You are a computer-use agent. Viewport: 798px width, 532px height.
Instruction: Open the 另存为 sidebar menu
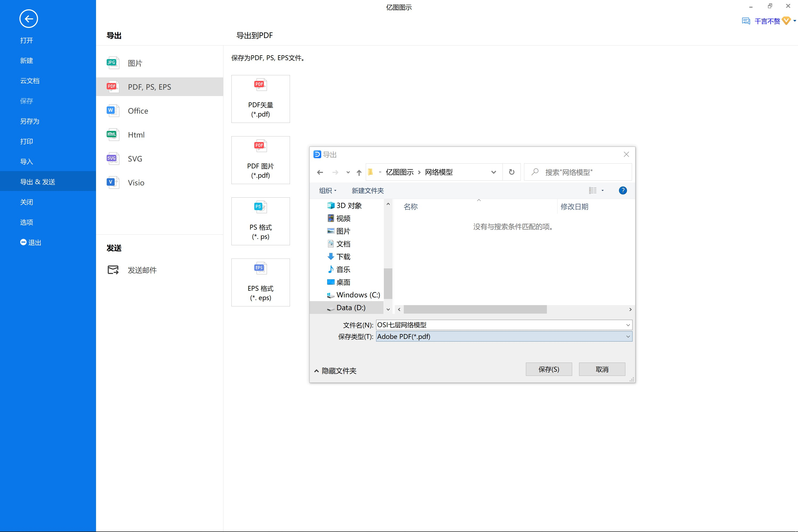[30, 121]
